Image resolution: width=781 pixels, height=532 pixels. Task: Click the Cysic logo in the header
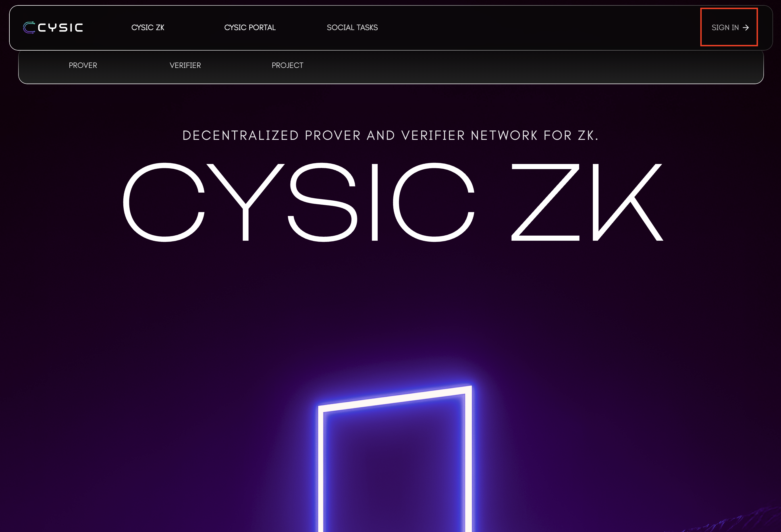click(x=53, y=28)
